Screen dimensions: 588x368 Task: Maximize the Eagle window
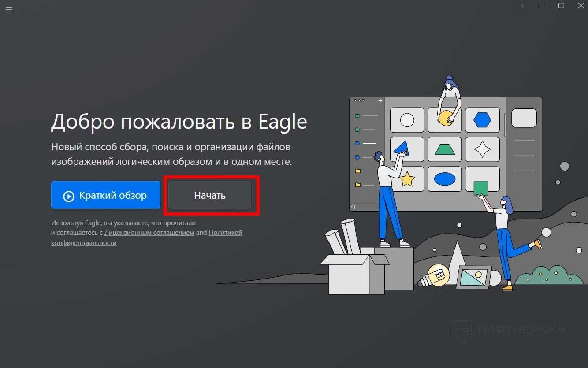point(561,6)
